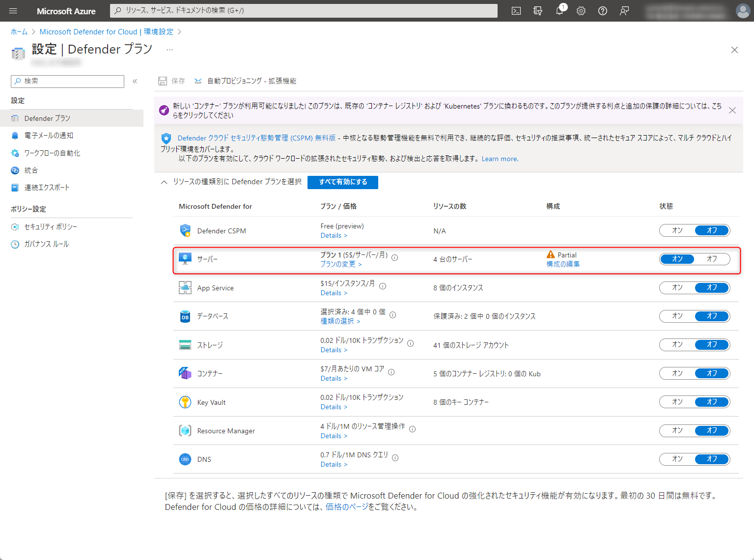Open Details for コンテナー

[334, 379]
